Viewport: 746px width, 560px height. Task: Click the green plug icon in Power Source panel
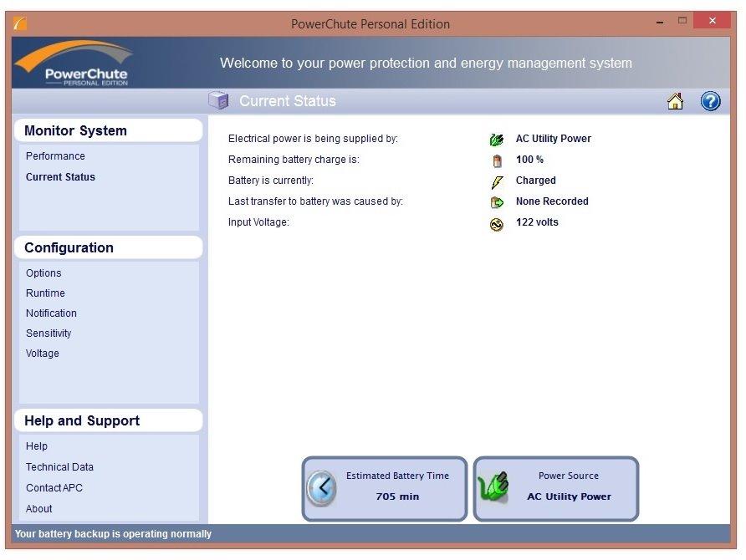(x=493, y=487)
